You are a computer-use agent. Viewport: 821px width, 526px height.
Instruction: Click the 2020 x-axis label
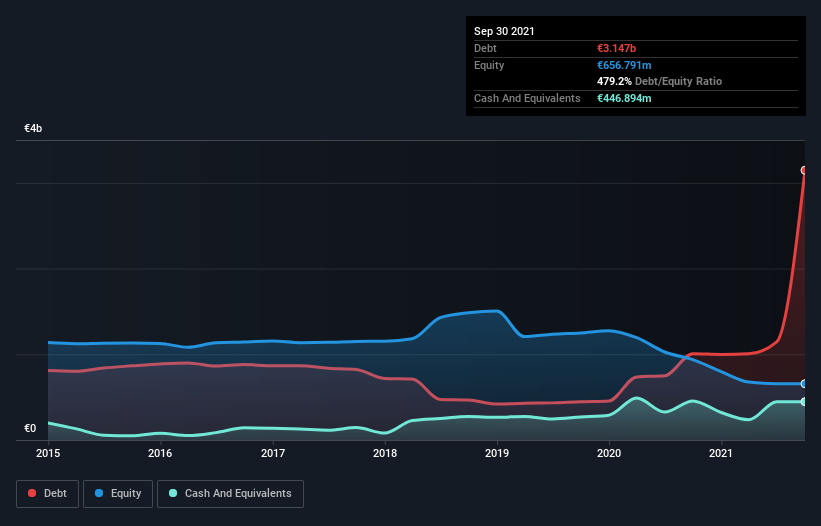(609, 453)
